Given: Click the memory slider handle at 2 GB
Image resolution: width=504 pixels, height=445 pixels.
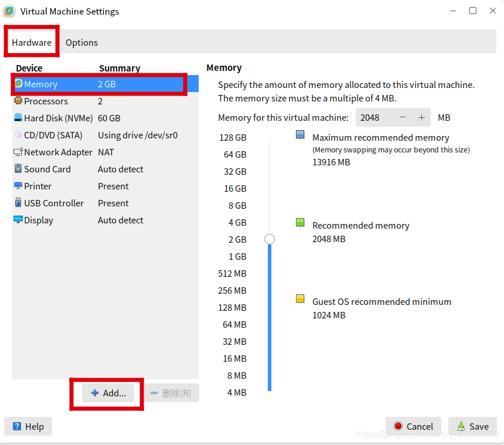Looking at the screenshot, I should pyautogui.click(x=270, y=239).
